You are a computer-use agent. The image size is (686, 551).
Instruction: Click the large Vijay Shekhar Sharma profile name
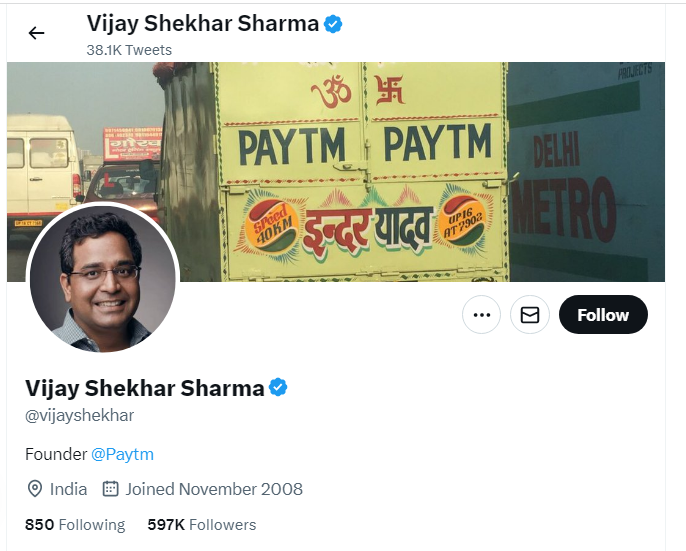(144, 388)
